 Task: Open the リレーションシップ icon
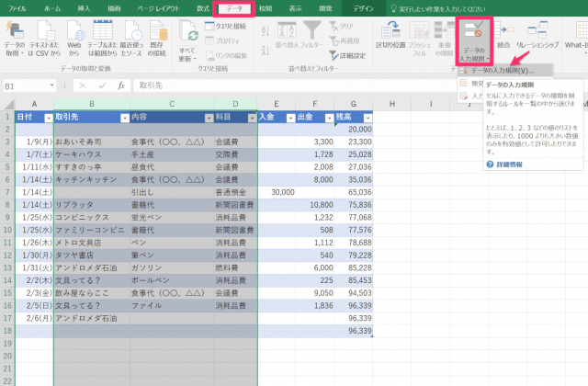coord(537,30)
